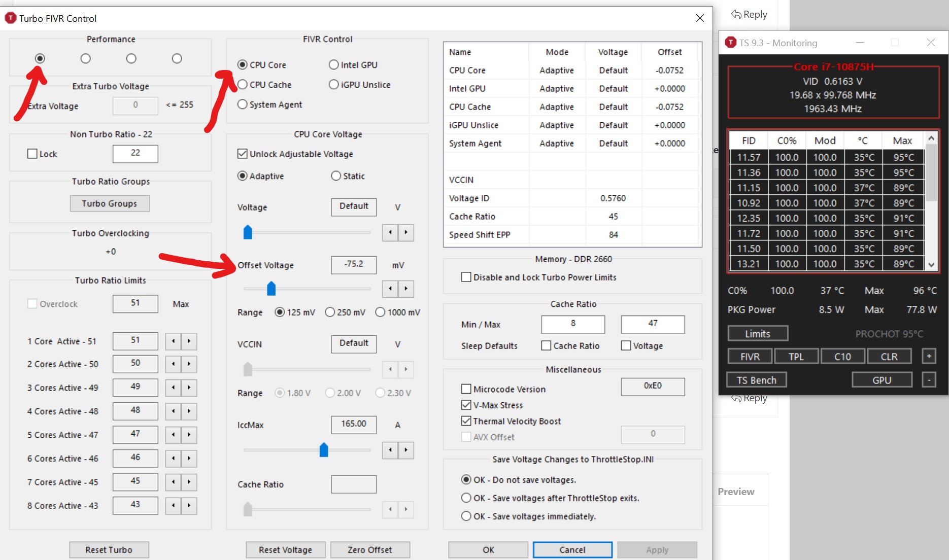Click CLR to clear max values

(889, 356)
